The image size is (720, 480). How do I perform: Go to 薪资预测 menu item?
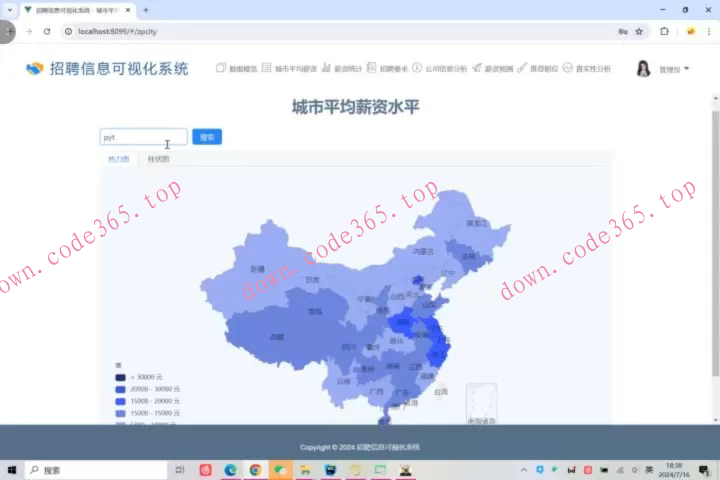[x=499, y=69]
